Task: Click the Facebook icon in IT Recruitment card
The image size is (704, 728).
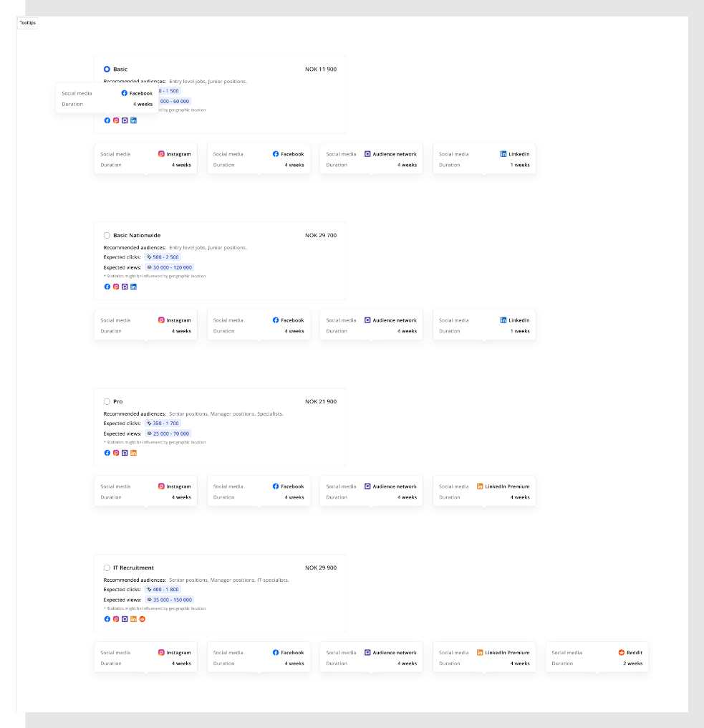Action: tap(107, 619)
